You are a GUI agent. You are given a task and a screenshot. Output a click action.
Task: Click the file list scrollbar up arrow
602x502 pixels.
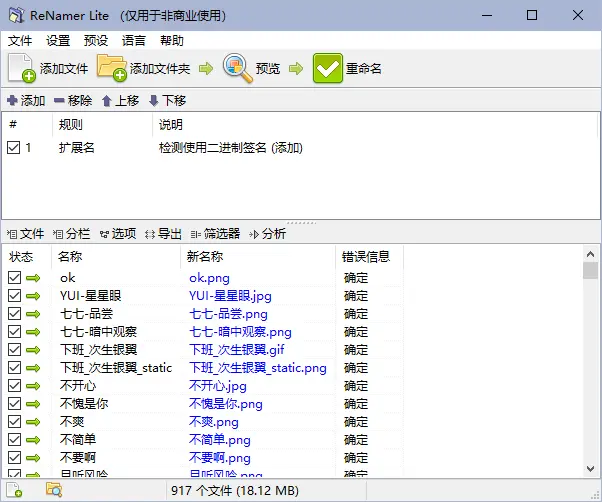(x=590, y=254)
